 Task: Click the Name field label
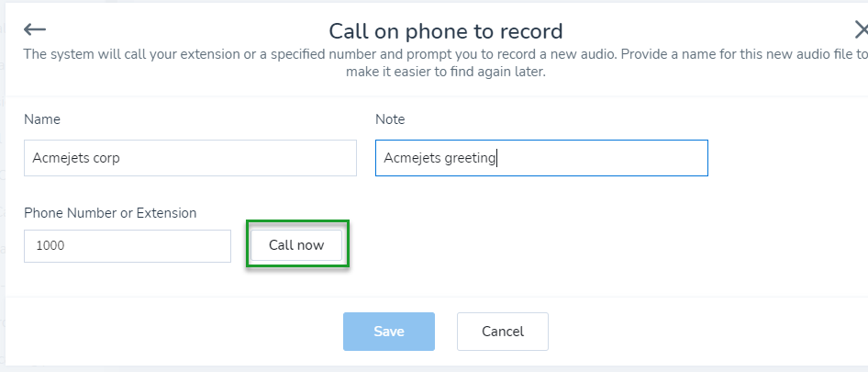click(42, 119)
